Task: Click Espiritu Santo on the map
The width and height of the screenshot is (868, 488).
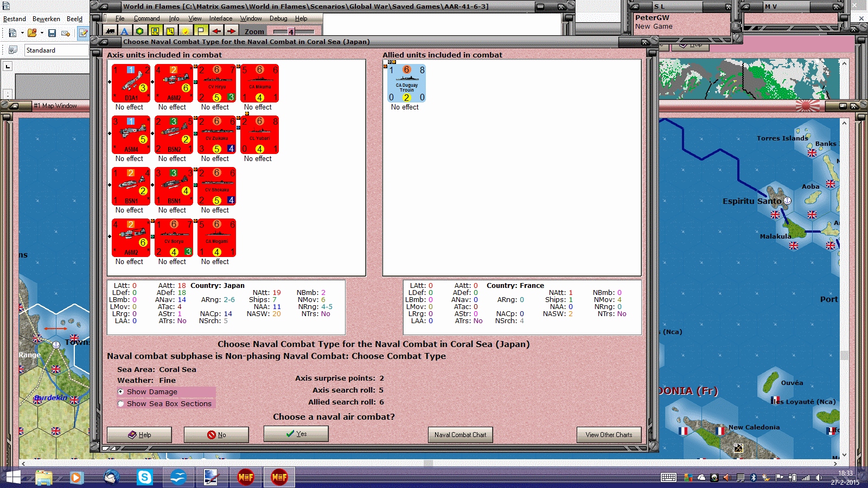Action: (752, 201)
